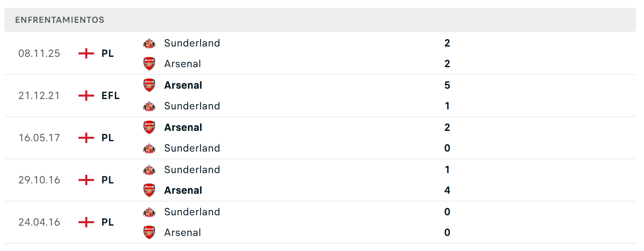Click Arsenal crest in 29.10.16 match
The width and height of the screenshot is (644, 251).
(149, 190)
